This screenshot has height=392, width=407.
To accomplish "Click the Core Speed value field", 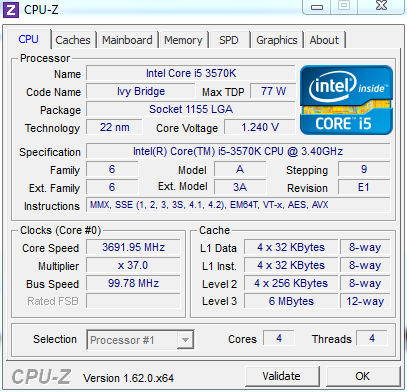I will pyautogui.click(x=133, y=247).
